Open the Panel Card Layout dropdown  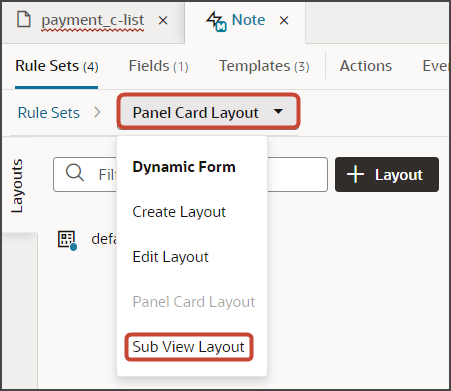click(208, 112)
